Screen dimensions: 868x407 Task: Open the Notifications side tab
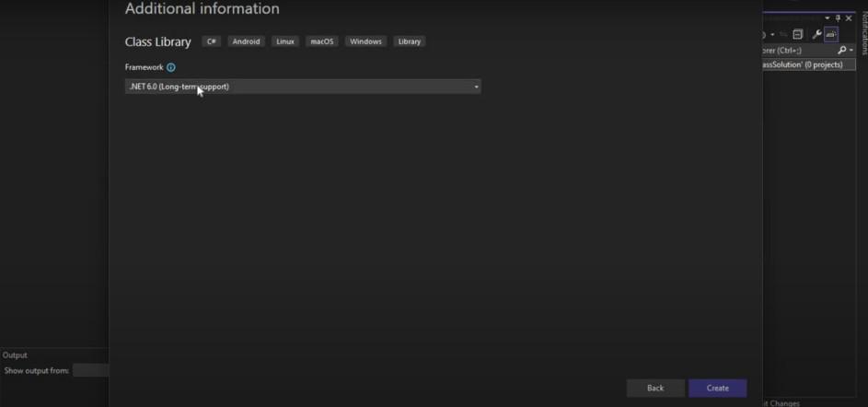[x=863, y=34]
